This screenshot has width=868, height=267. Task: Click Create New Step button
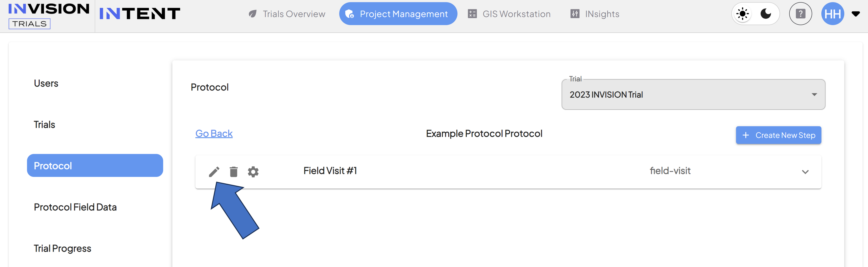[x=778, y=135]
